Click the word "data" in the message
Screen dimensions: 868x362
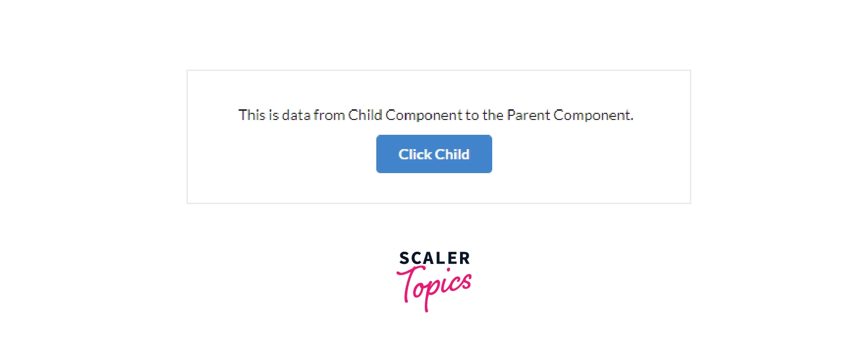(x=296, y=115)
